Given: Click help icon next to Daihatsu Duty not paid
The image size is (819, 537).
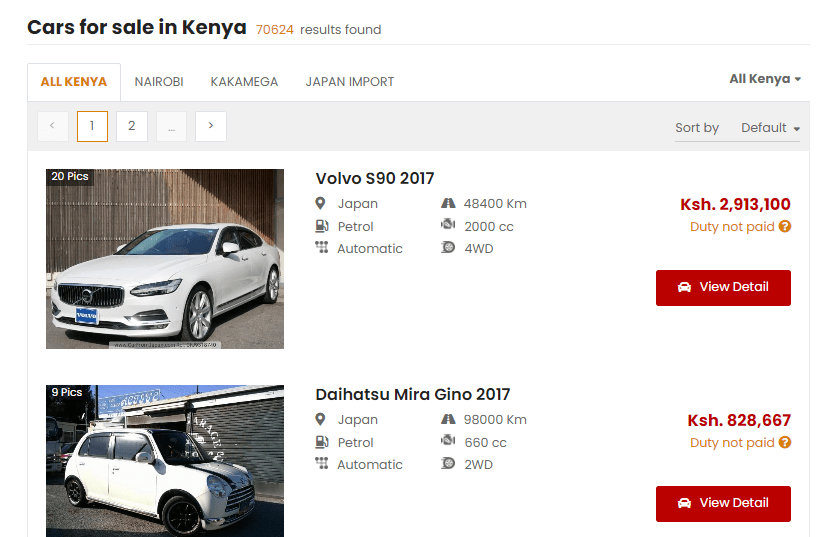Looking at the screenshot, I should pyautogui.click(x=785, y=442).
